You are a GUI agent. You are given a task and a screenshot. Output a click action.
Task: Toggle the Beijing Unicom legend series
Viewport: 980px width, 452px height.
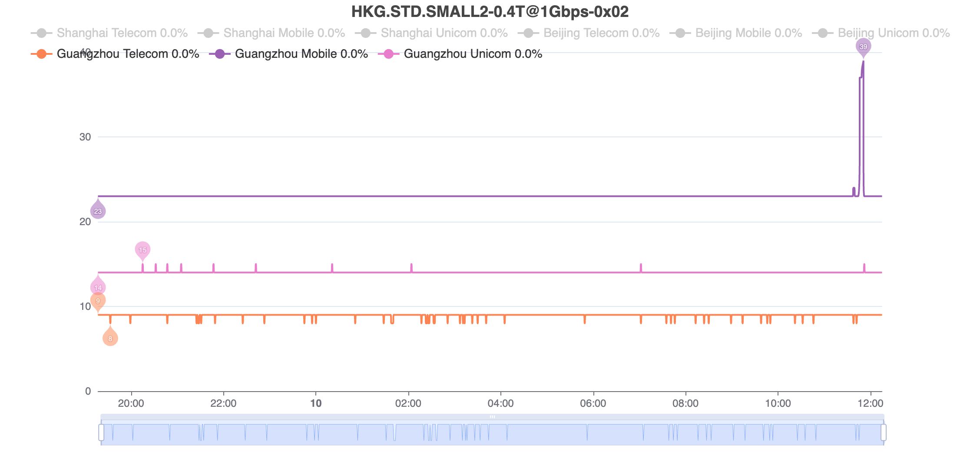pyautogui.click(x=881, y=33)
